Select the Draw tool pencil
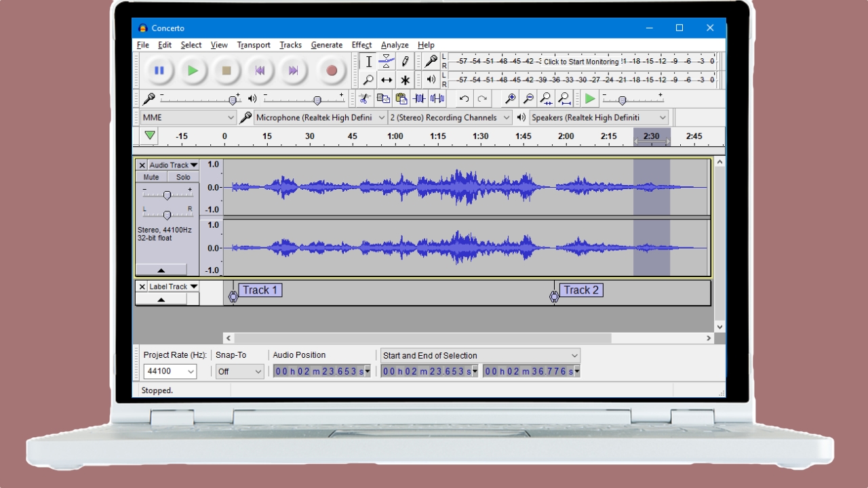The height and width of the screenshot is (488, 868). 406,61
